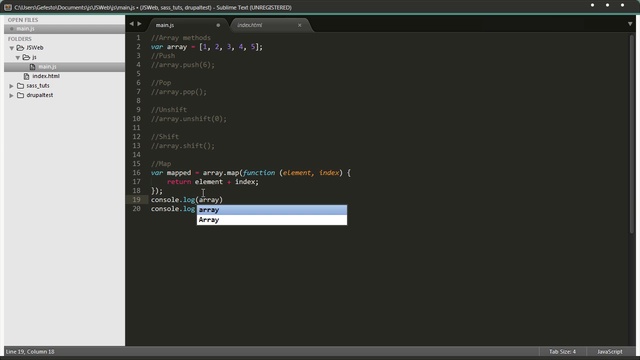The height and width of the screenshot is (360, 640).
Task: Click the FOLDERS heading
Action: point(20,39)
